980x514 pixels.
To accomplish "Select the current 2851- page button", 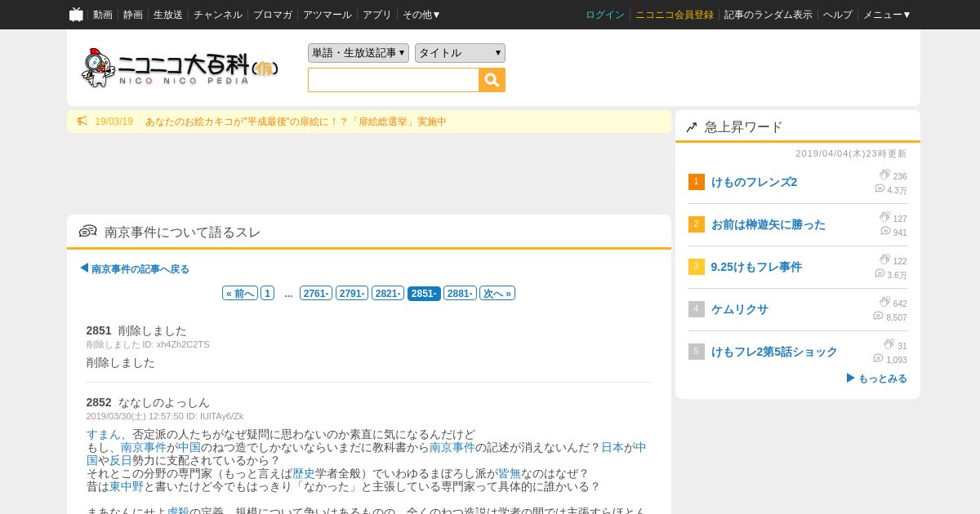I will click(x=424, y=294).
